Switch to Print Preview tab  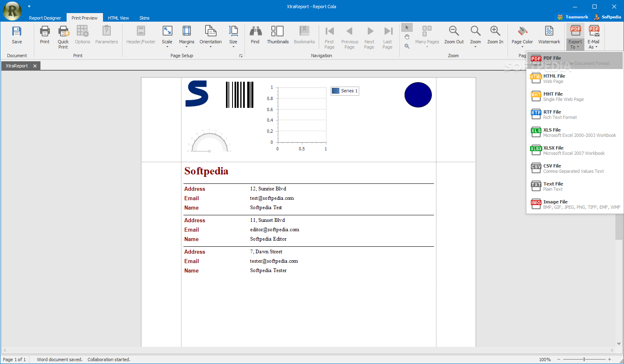[85, 18]
